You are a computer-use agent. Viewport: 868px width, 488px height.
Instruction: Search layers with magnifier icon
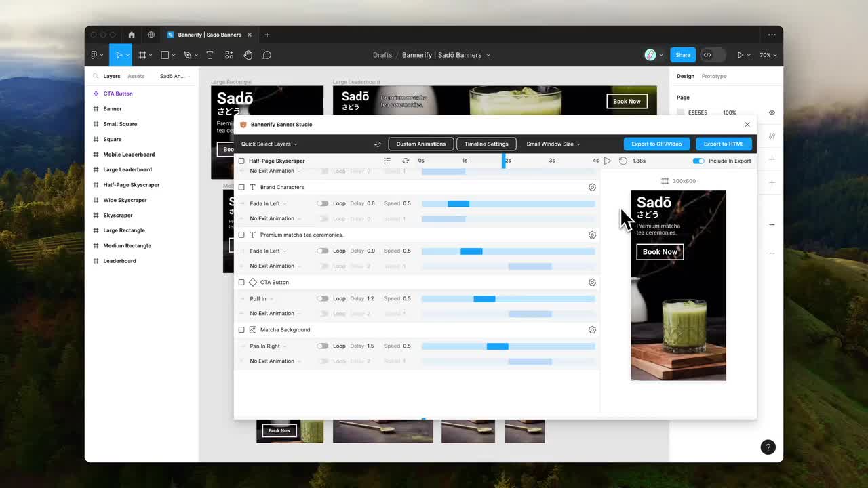pyautogui.click(x=96, y=76)
